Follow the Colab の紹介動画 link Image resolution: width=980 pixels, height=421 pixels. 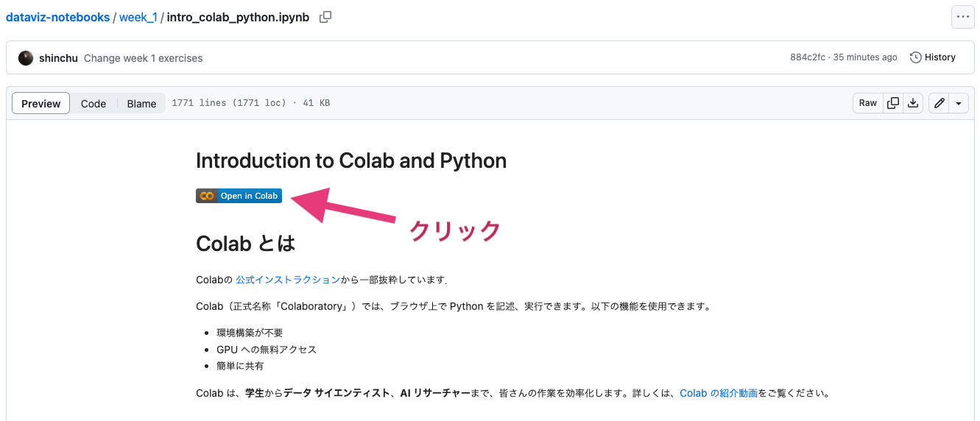[718, 393]
